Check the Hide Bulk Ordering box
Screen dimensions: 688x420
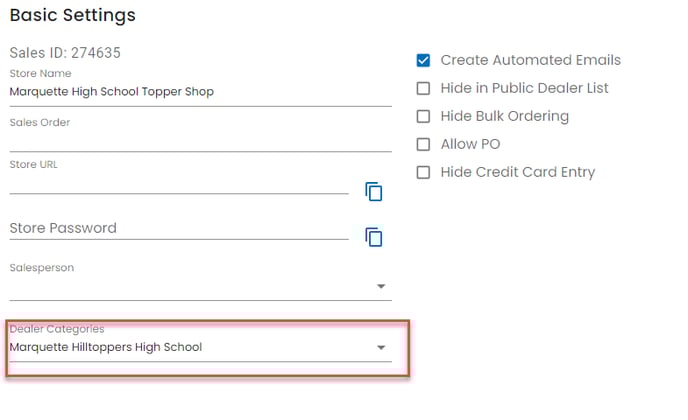click(423, 116)
